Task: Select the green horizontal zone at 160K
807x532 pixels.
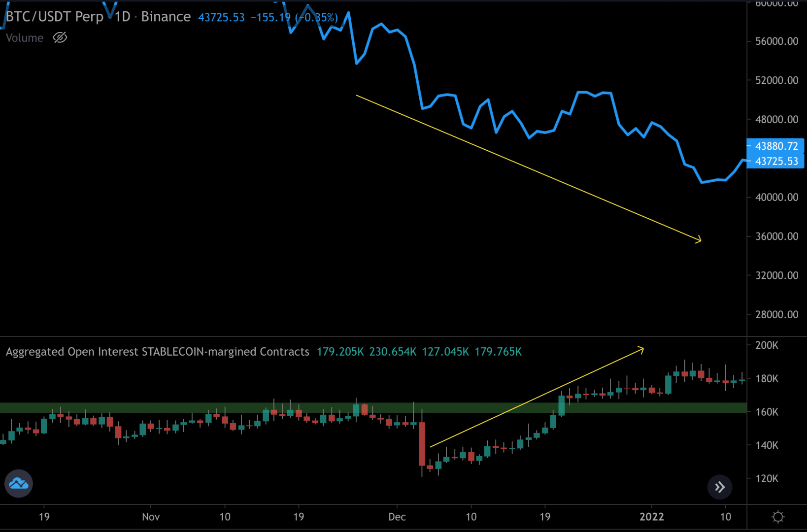Action: coord(373,407)
